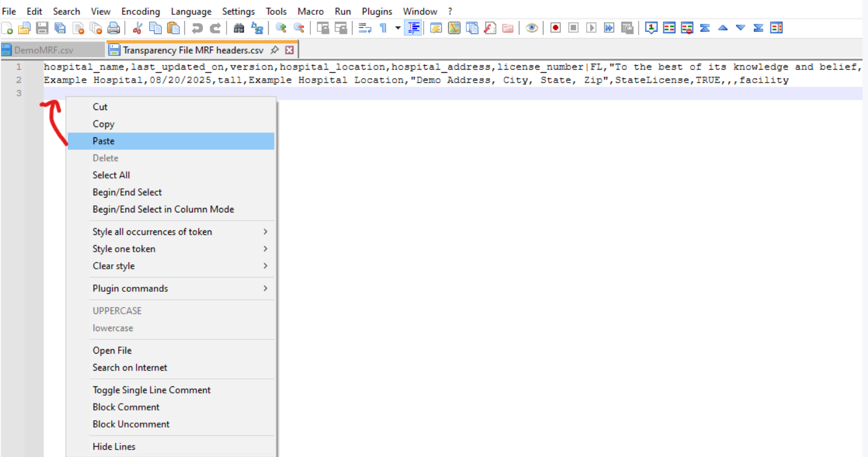
Task: Click the Compare files toolbar icon
Action: tap(669, 28)
